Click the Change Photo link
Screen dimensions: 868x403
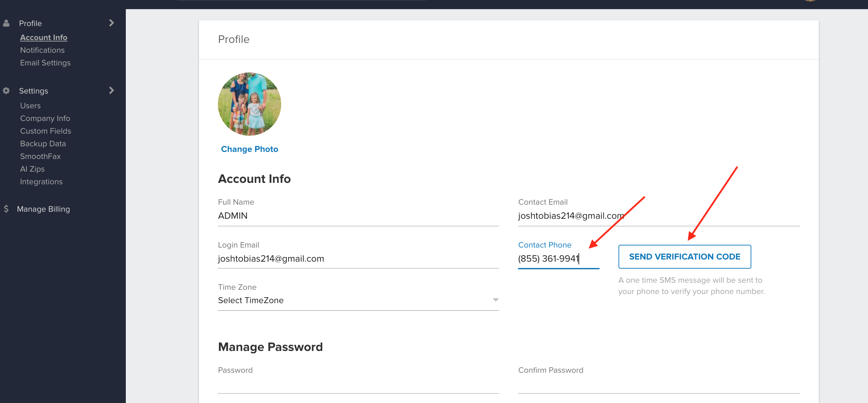(x=250, y=149)
